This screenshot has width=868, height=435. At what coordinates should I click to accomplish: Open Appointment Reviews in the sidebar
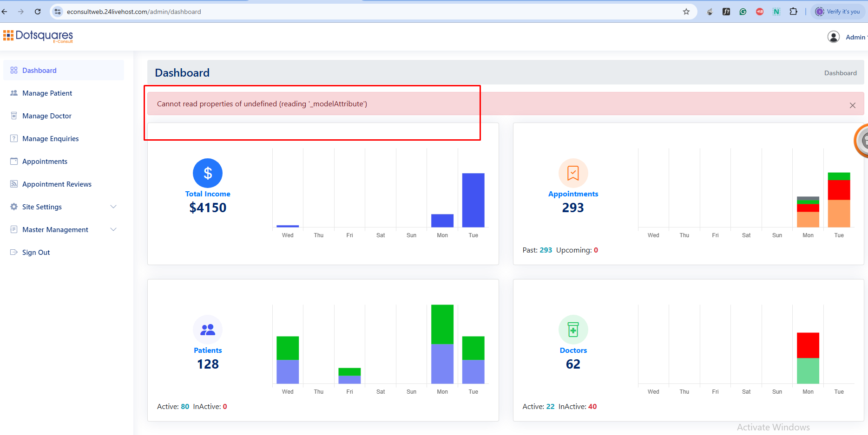64,184
